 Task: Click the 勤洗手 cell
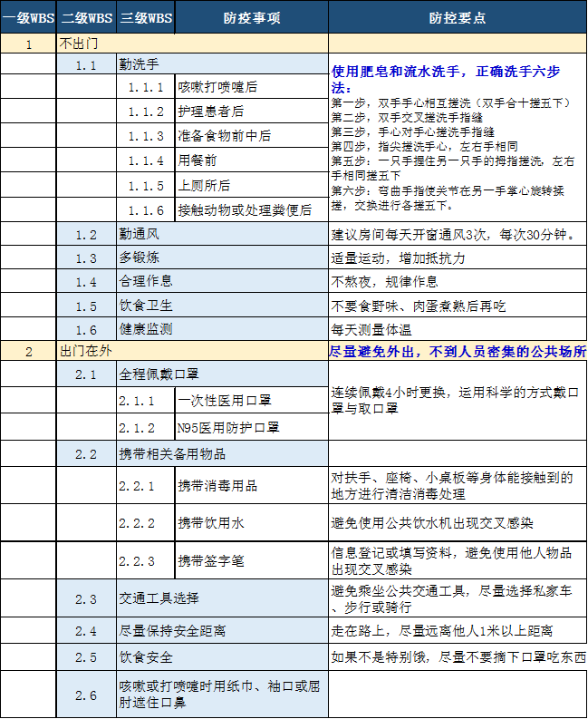[x=223, y=64]
